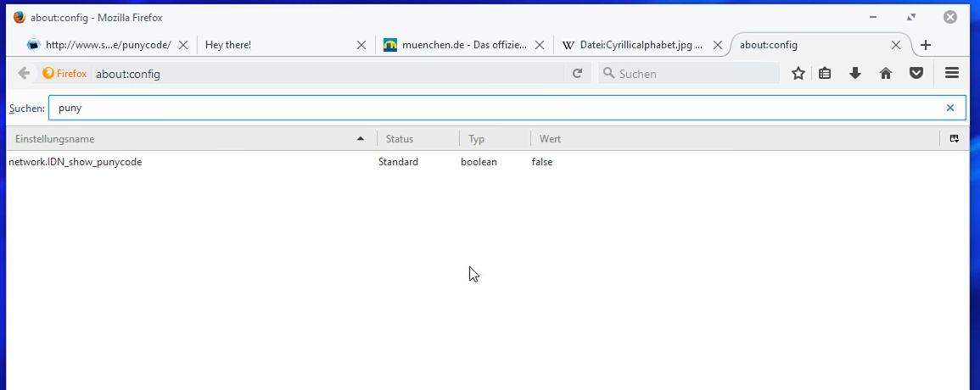Toggle sort direction arrow on Einstellungsname
The height and width of the screenshot is (390, 980).
coord(360,139)
